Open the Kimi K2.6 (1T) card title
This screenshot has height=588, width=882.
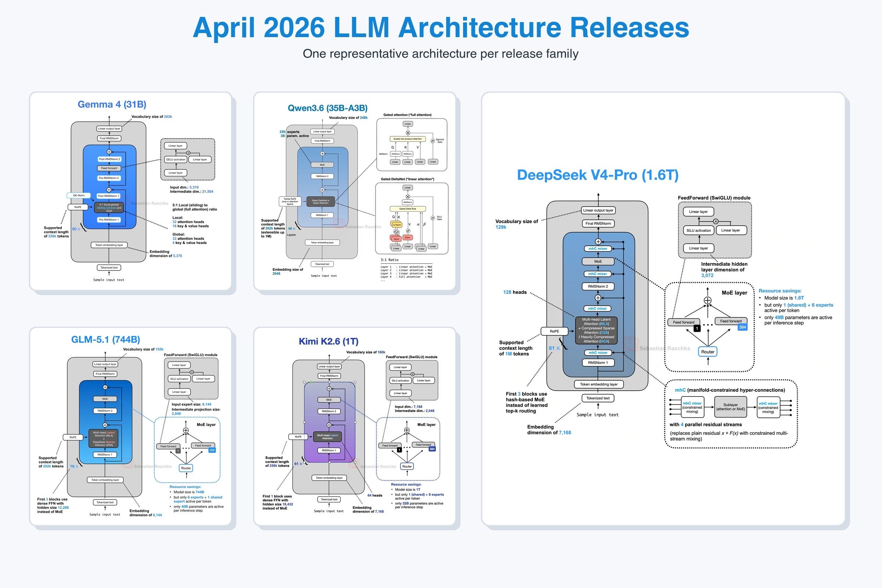click(329, 341)
